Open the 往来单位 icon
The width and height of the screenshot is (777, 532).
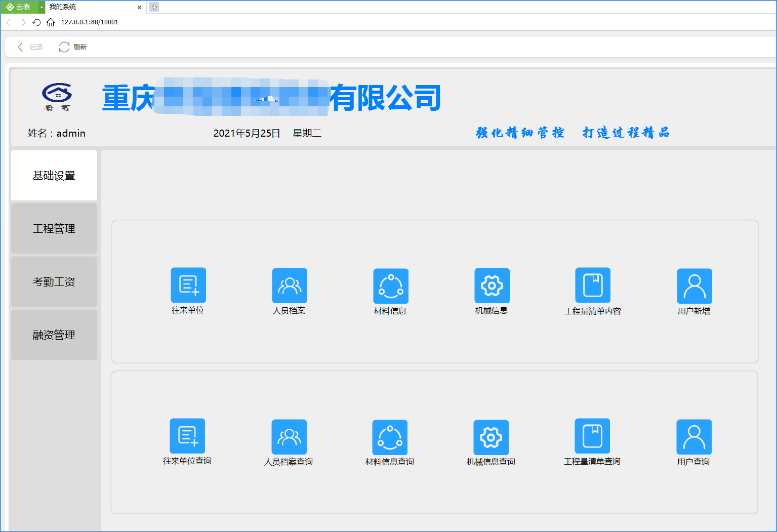[188, 285]
